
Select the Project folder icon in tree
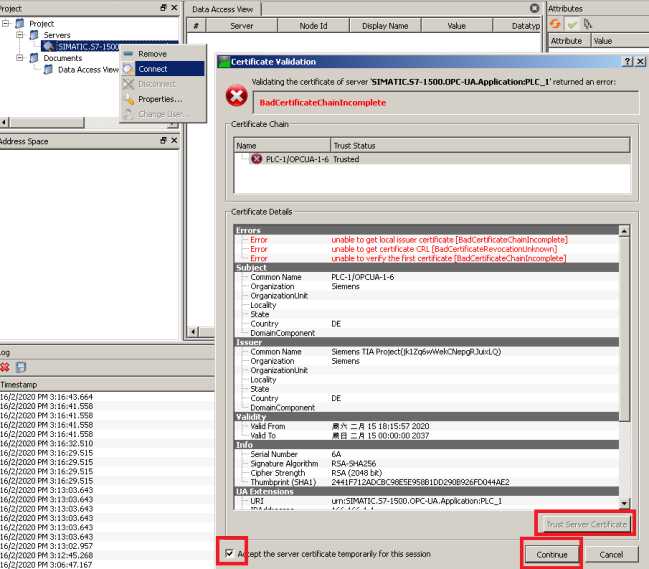point(20,23)
